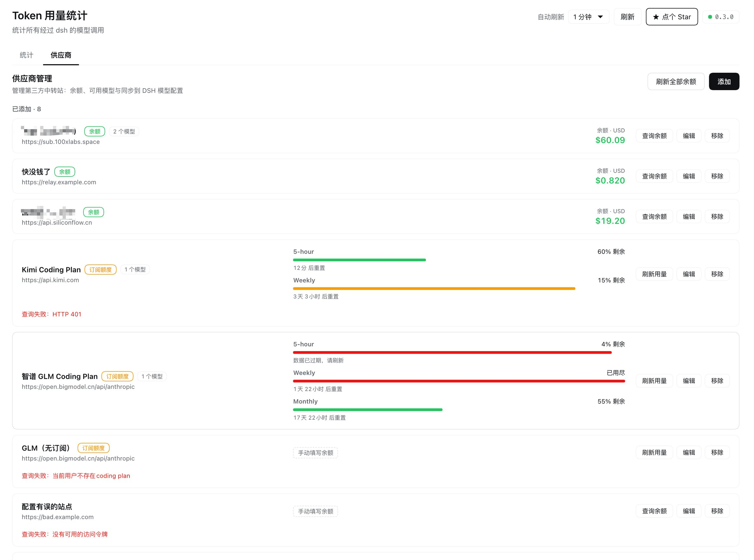754x560 pixels.
Task: Click 手动填写余额 in 配置有误的站点 row
Action: [315, 511]
